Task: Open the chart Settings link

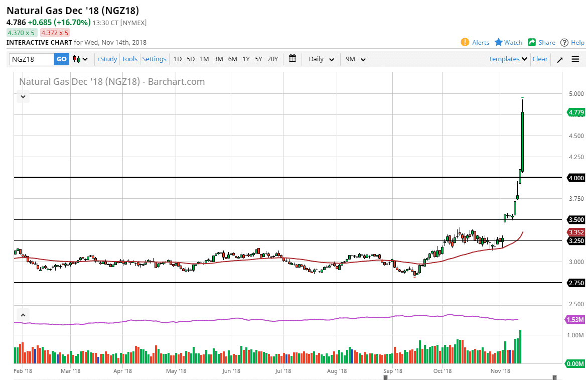Action: pos(154,59)
